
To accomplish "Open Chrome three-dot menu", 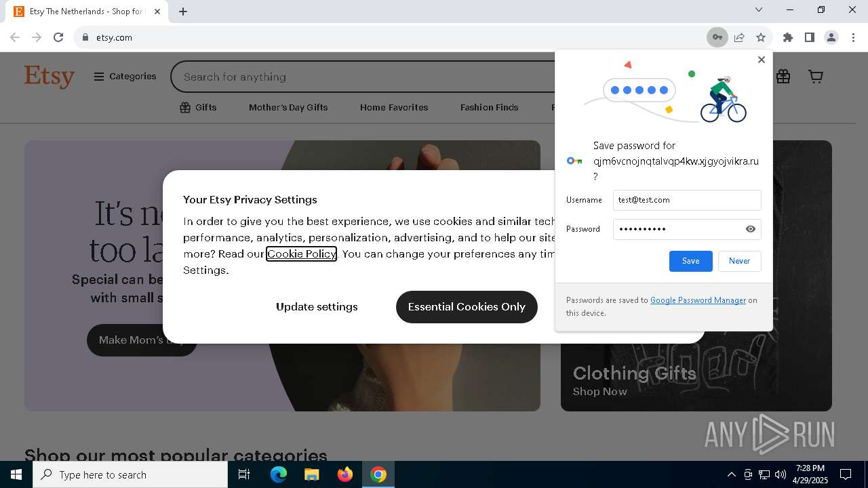I will [853, 37].
